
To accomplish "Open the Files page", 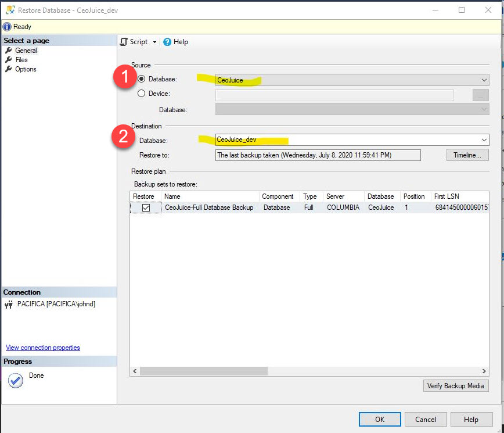I will point(21,60).
